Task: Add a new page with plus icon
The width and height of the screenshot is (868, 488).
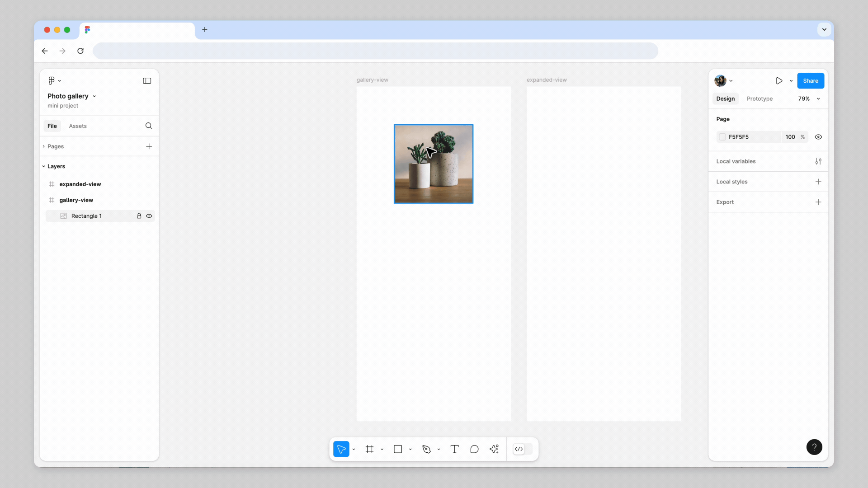Action: coord(149,146)
